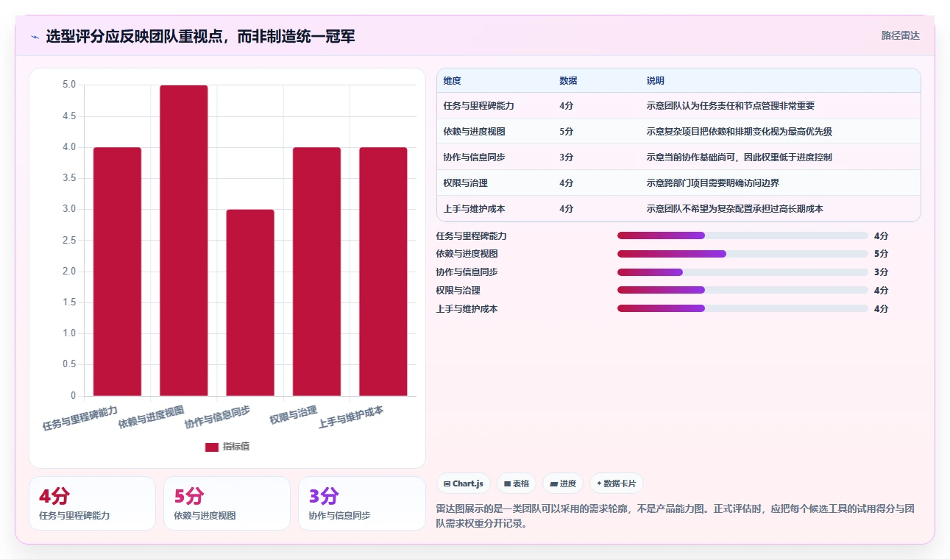Select the 表格 tag chip
The width and height of the screenshot is (950, 560).
pos(517,483)
